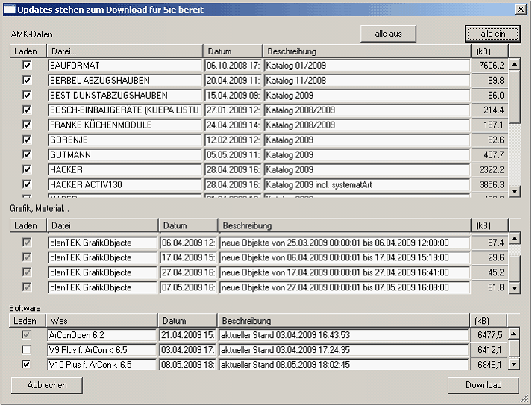
Task: Enable the V9 Plus f. ArCon checkbox
Action: (x=28, y=349)
